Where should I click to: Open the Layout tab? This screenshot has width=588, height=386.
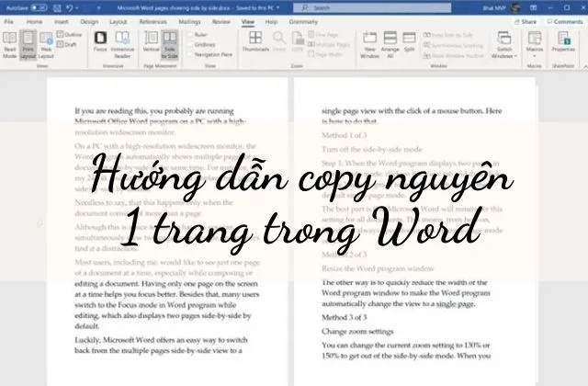tap(119, 22)
